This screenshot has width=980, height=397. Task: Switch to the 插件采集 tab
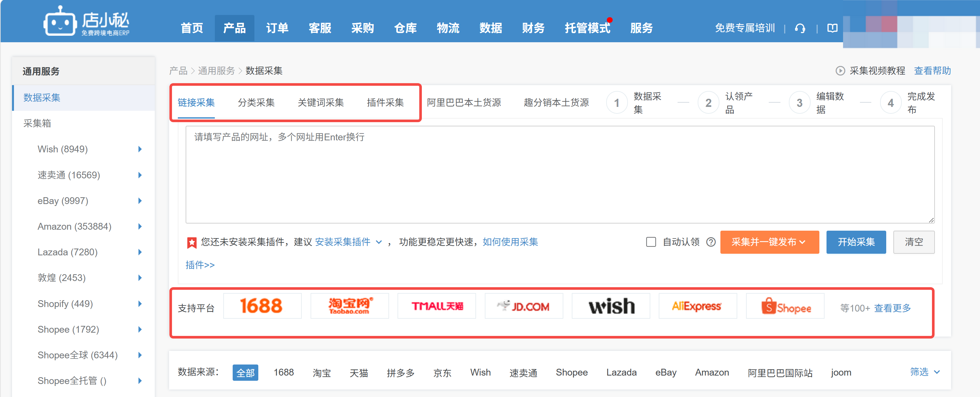(385, 102)
